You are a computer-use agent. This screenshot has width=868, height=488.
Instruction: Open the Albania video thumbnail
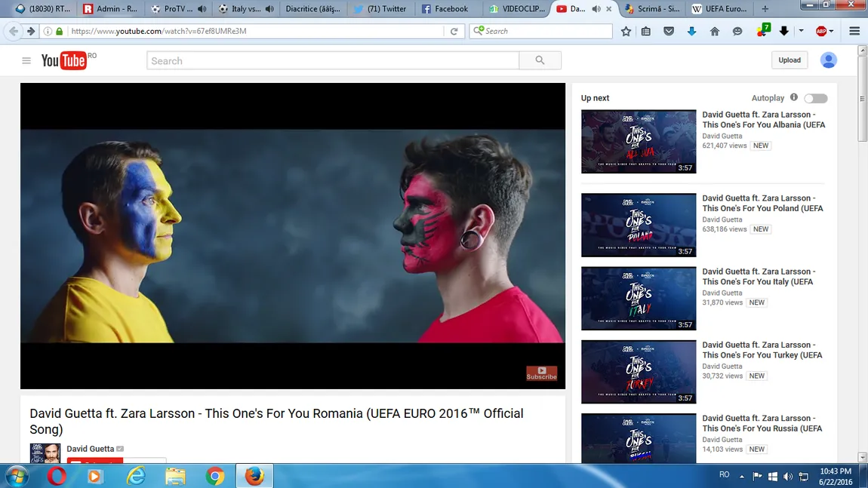[639, 142]
